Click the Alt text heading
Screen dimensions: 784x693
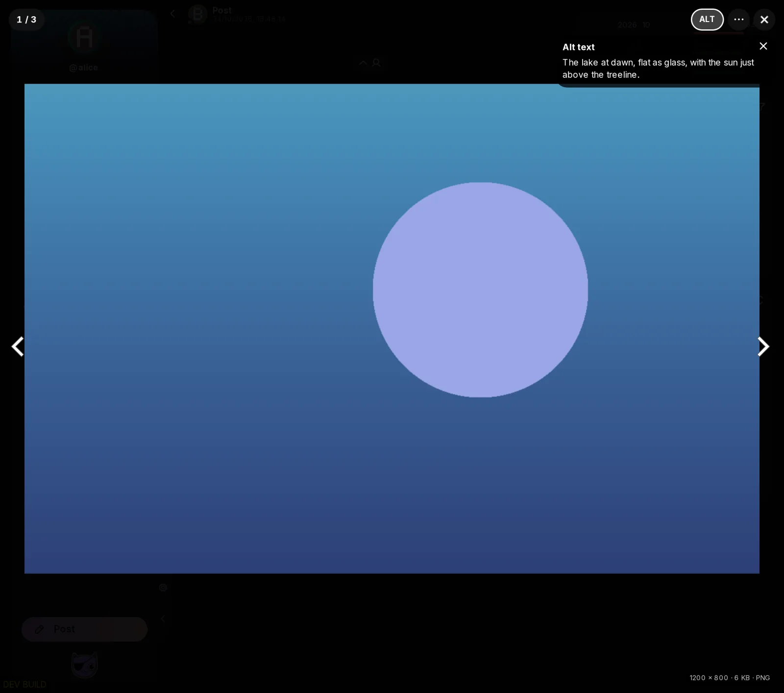coord(579,47)
